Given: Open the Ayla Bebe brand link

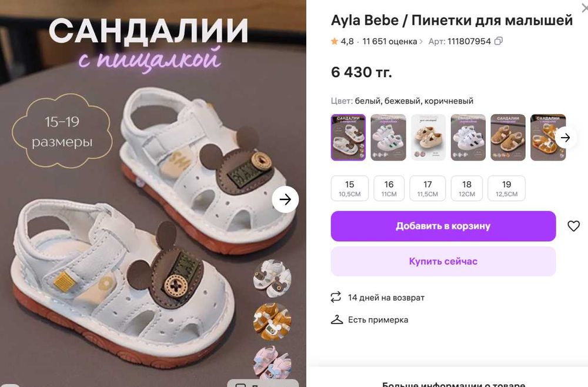Looking at the screenshot, I should [x=365, y=20].
